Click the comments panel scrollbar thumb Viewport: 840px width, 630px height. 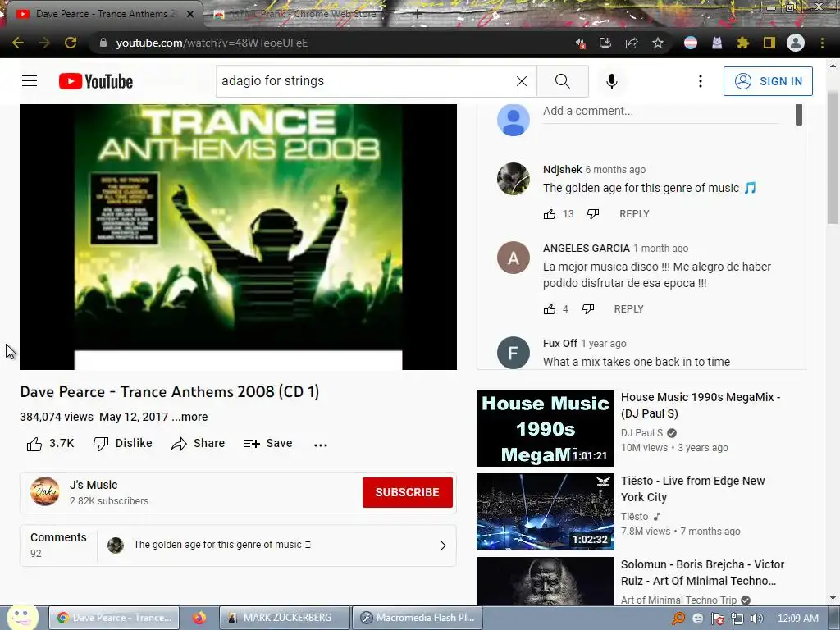click(x=799, y=115)
